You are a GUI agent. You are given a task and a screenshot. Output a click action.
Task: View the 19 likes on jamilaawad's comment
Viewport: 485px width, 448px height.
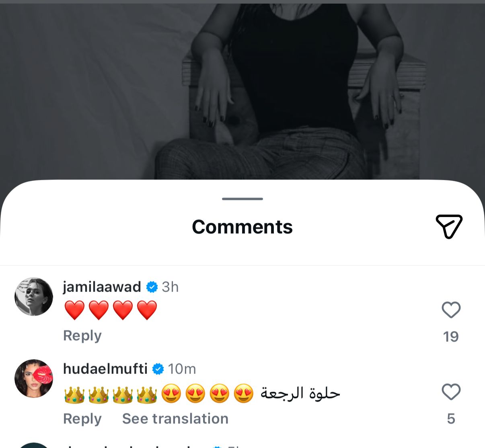pos(451,336)
